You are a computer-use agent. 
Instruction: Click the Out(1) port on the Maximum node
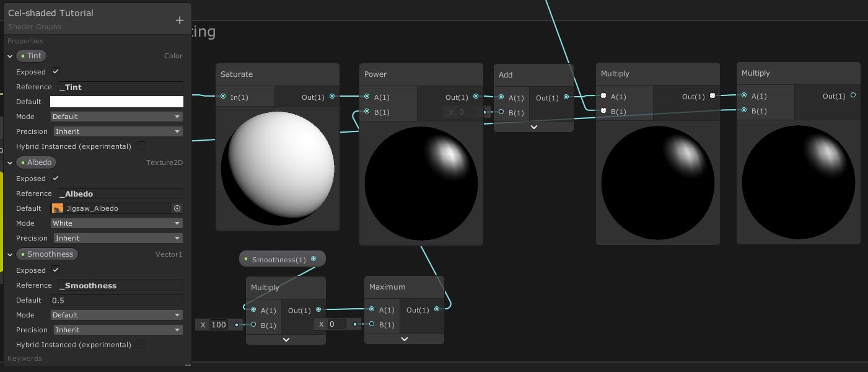[437, 309]
